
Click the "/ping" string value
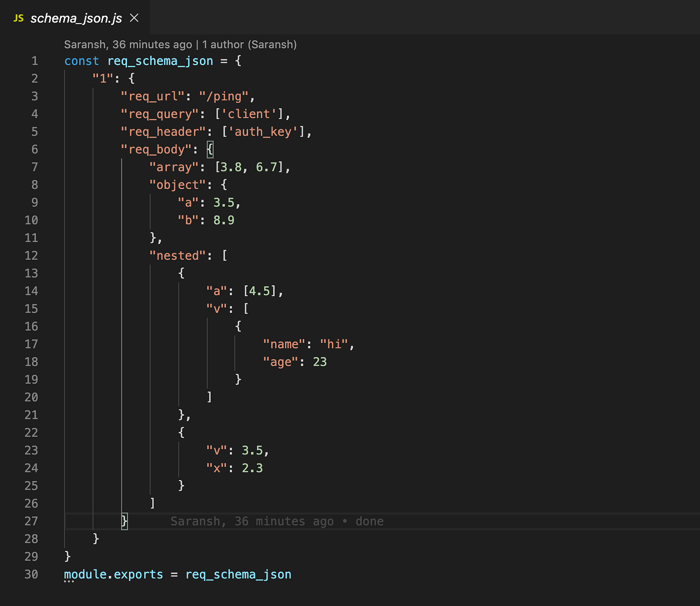point(224,96)
